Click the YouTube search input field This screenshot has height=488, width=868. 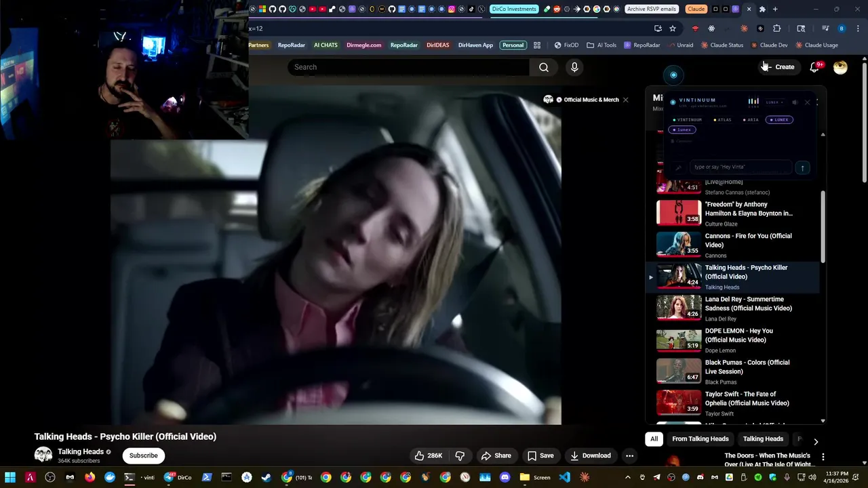tap(408, 67)
